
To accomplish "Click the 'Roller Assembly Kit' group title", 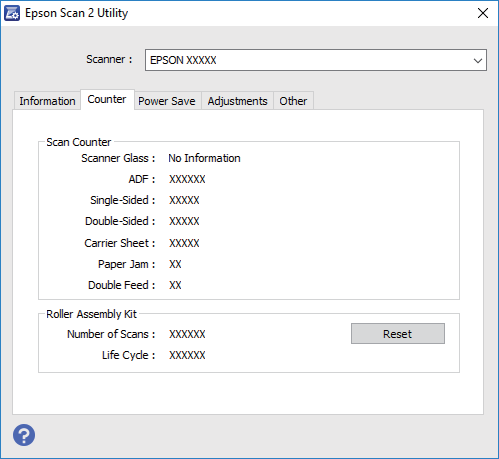I will (92, 314).
